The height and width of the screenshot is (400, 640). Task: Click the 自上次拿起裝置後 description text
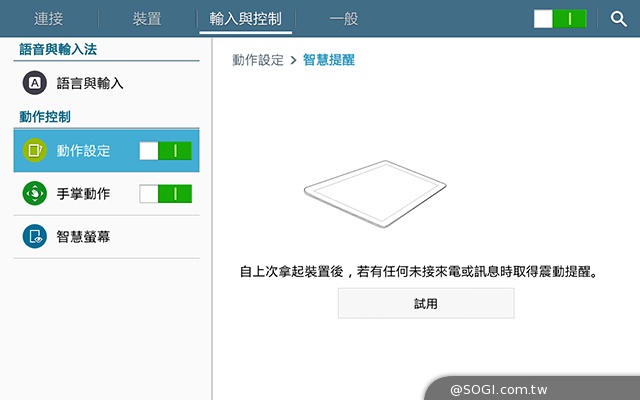tap(419, 271)
